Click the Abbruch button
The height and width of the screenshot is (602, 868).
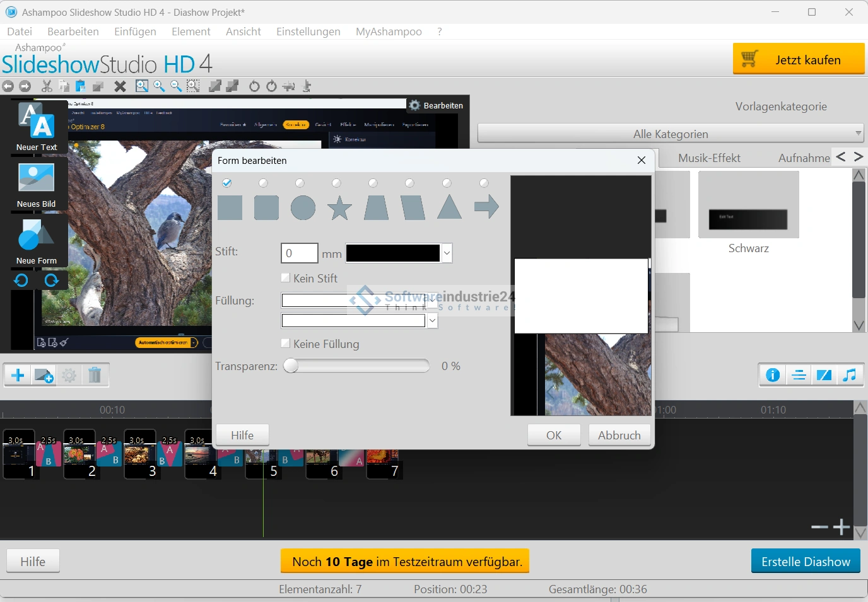tap(619, 435)
